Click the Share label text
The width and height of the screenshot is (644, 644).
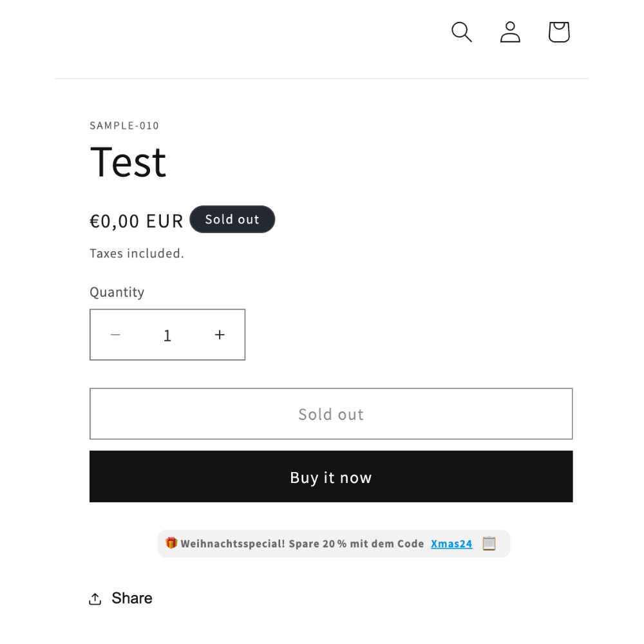click(132, 598)
